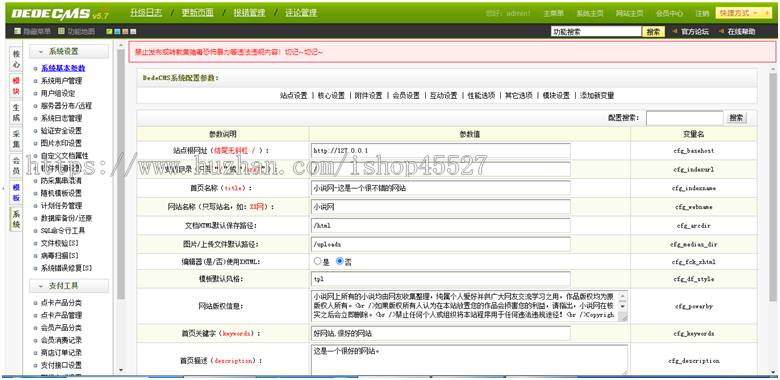
Task: Click the 功能地图 function map icon
Action: point(61,31)
